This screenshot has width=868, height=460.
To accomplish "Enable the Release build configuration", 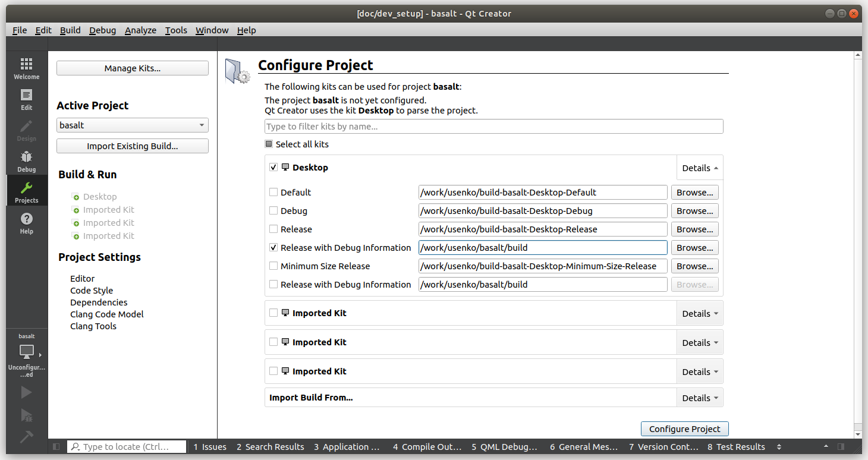I will [273, 229].
